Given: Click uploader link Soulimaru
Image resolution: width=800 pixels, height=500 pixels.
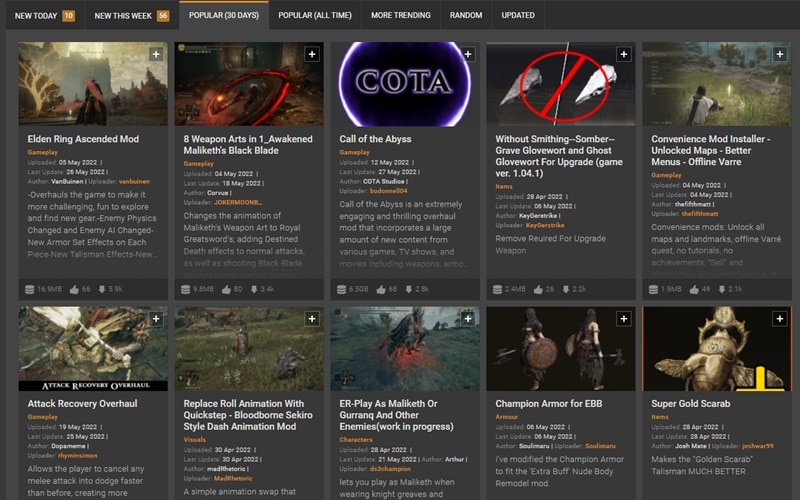Looking at the screenshot, I should 601,446.
